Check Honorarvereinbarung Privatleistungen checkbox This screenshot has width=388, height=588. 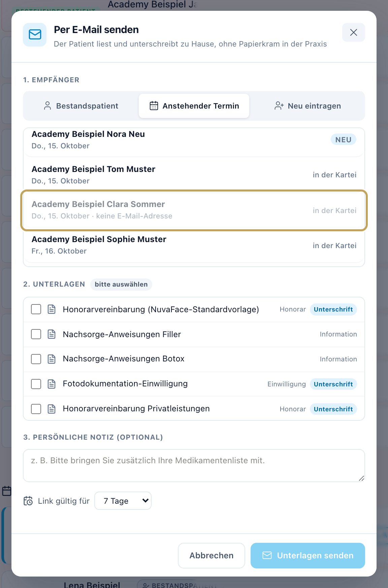coord(36,409)
